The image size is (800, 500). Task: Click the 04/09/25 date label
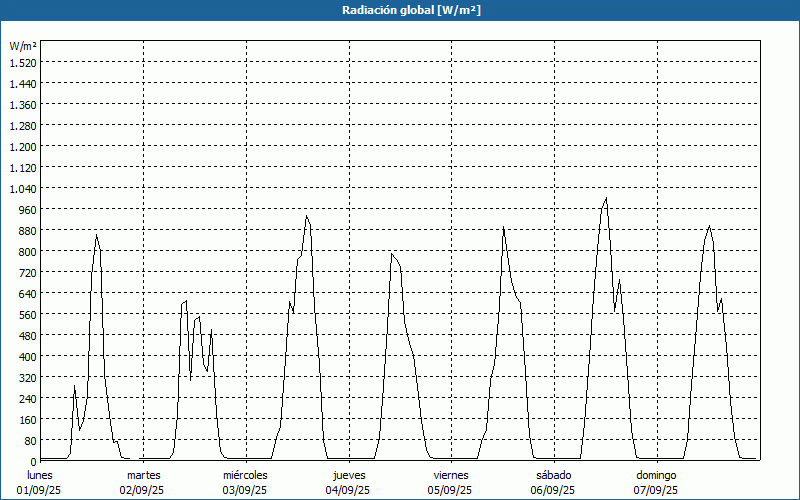coord(349,490)
